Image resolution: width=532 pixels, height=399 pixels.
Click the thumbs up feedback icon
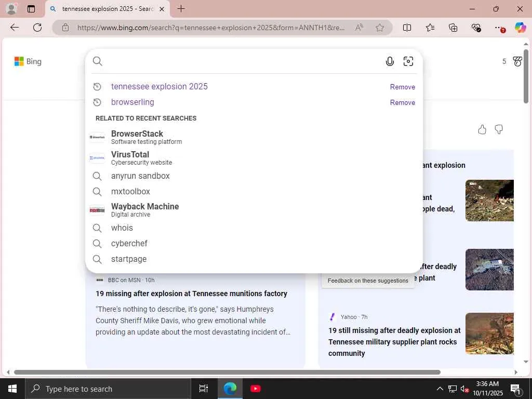[482, 129]
